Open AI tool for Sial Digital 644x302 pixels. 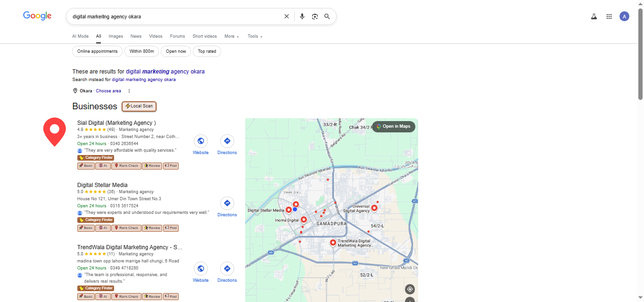click(103, 166)
